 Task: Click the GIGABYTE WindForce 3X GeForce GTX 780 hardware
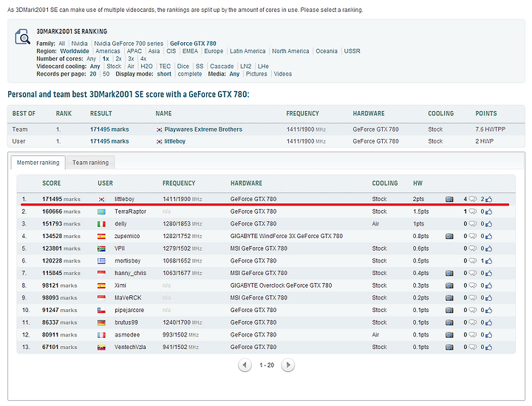click(x=287, y=236)
